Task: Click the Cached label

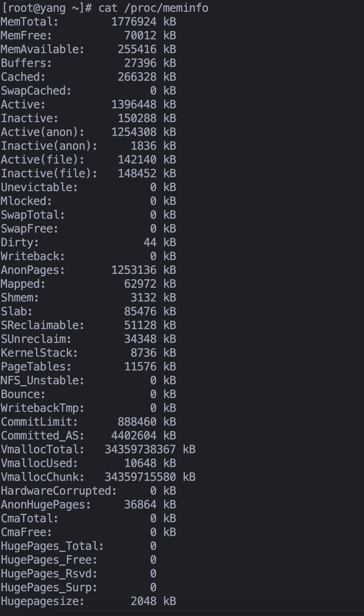Action: (x=23, y=77)
